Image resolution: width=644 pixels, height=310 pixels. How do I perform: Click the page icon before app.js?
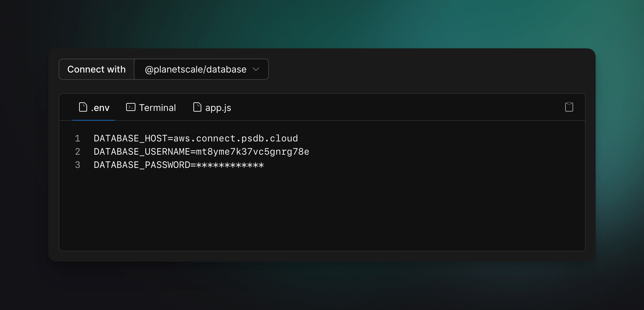[197, 107]
